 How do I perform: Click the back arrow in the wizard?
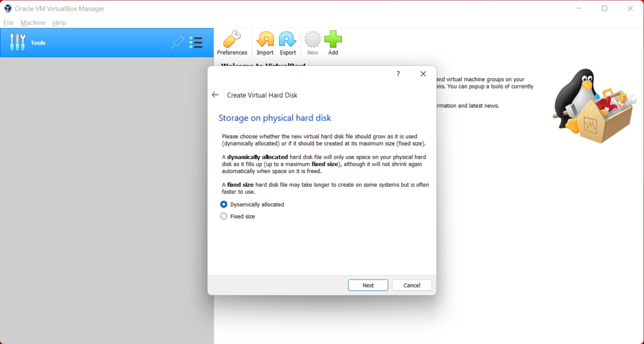tap(215, 95)
